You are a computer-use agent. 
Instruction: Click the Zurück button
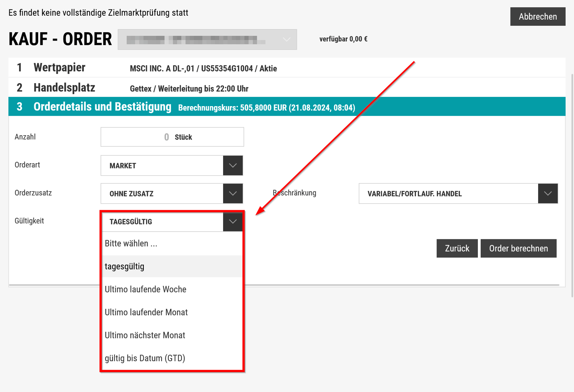coord(457,249)
